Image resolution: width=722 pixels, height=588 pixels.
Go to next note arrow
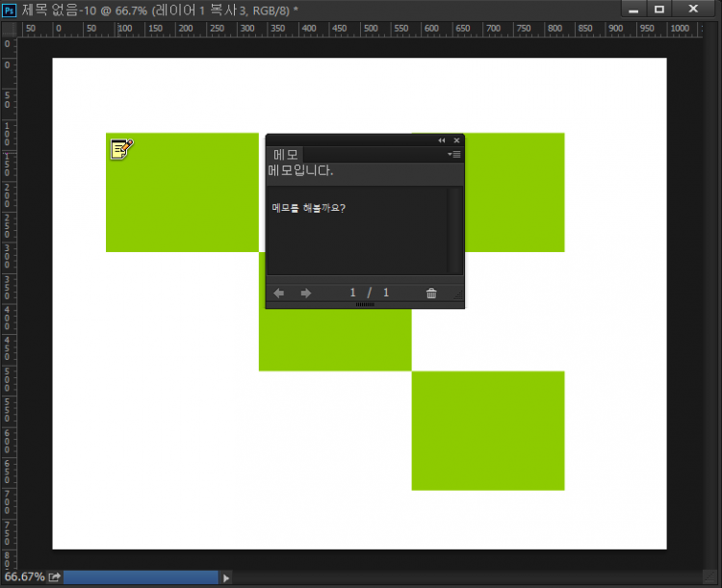tap(306, 294)
